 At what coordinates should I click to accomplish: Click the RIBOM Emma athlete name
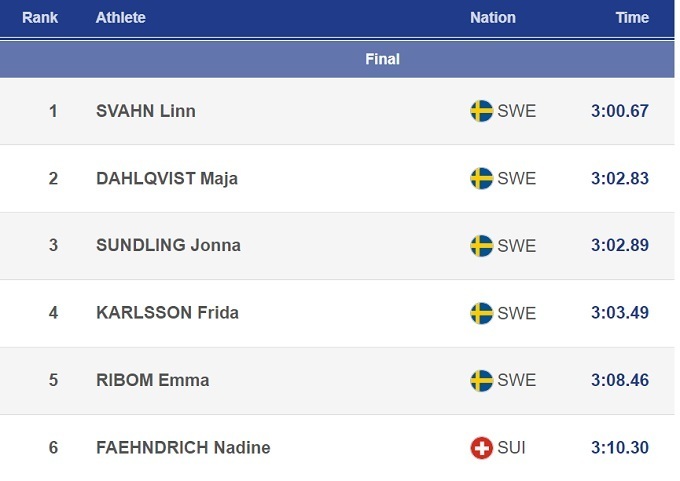point(152,380)
